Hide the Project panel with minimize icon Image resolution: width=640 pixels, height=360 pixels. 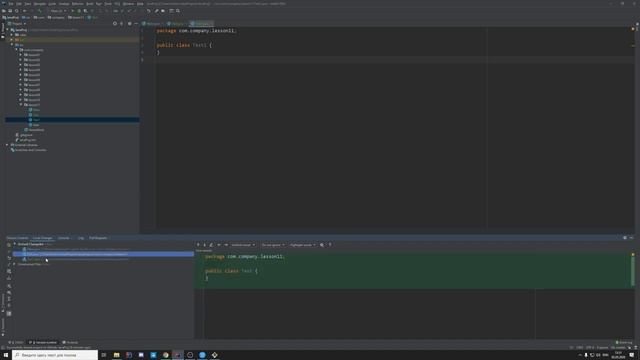pyautogui.click(x=136, y=24)
